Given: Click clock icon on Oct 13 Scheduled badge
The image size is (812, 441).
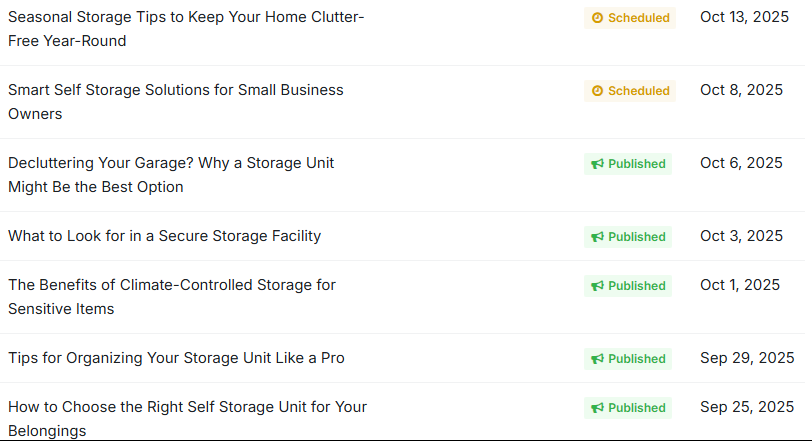Looking at the screenshot, I should 598,18.
